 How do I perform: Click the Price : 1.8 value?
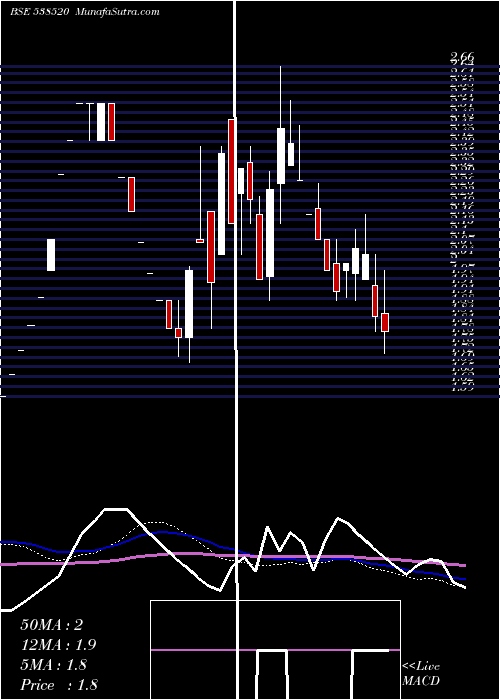[59, 685]
